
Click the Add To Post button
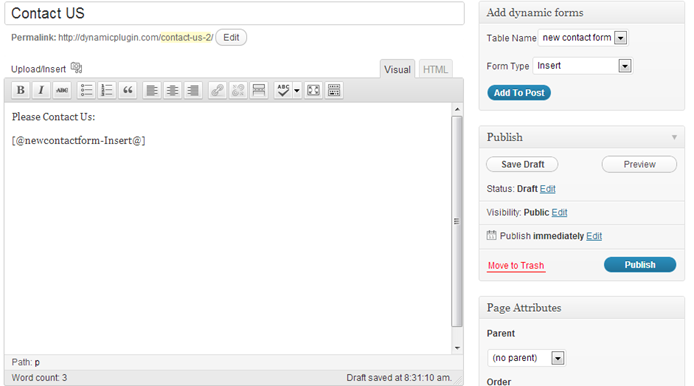coord(519,93)
